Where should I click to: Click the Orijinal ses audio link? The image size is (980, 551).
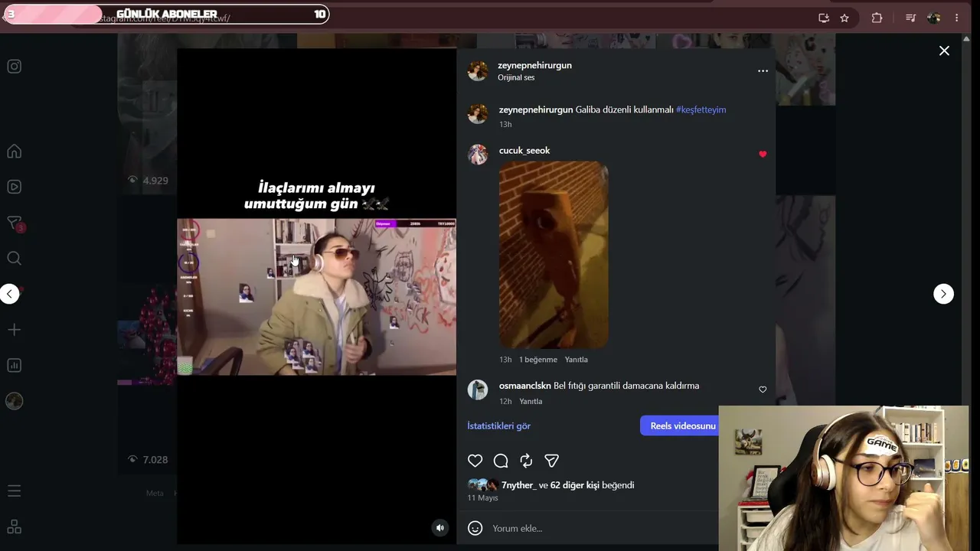(x=516, y=77)
